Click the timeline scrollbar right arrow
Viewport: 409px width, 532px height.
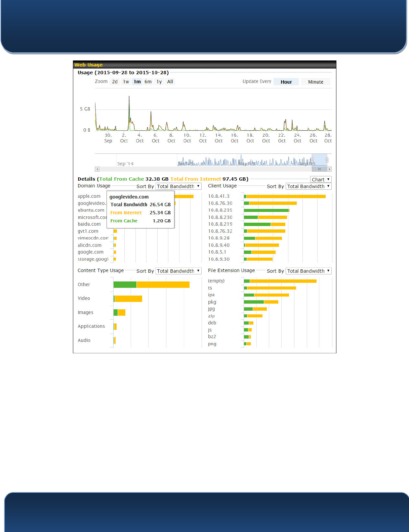[329, 169]
